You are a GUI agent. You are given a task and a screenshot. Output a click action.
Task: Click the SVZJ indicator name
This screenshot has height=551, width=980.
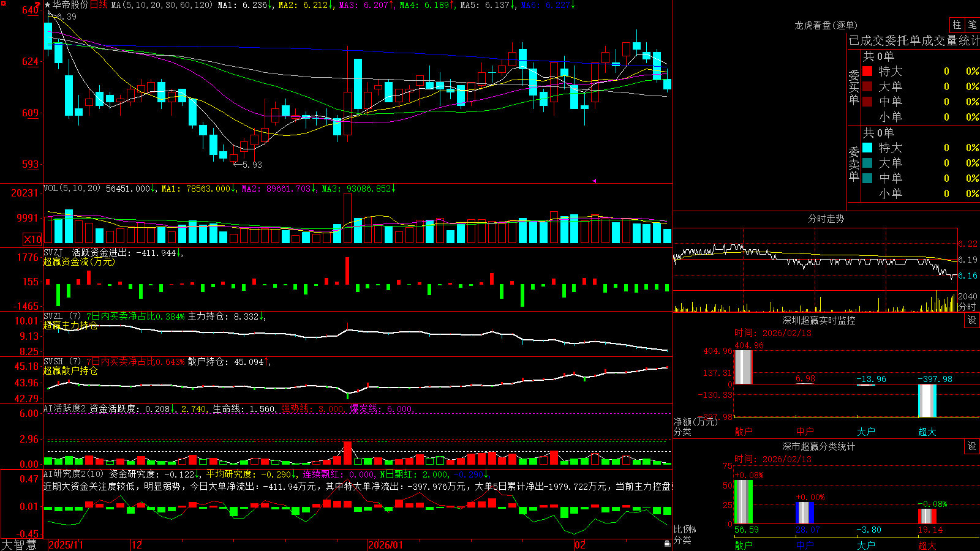coord(53,252)
